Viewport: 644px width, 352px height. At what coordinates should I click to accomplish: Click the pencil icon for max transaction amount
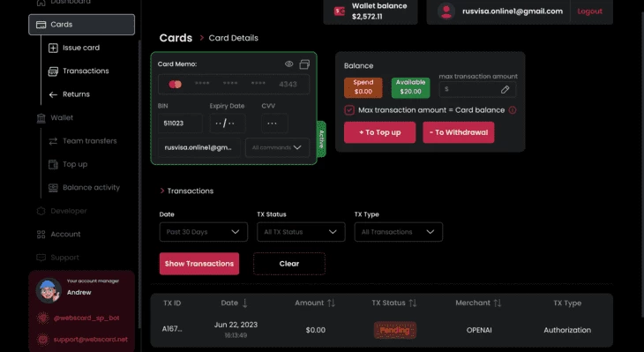(505, 89)
